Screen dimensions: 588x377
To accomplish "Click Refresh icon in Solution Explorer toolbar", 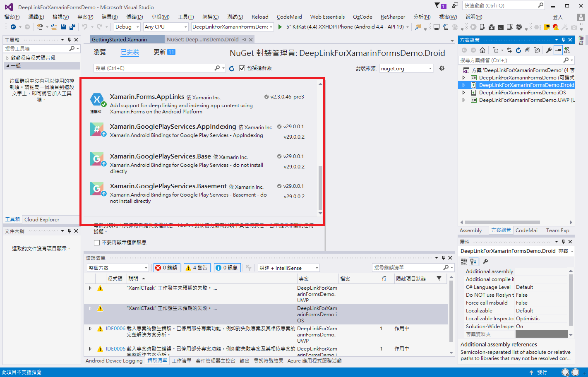I will [x=518, y=50].
